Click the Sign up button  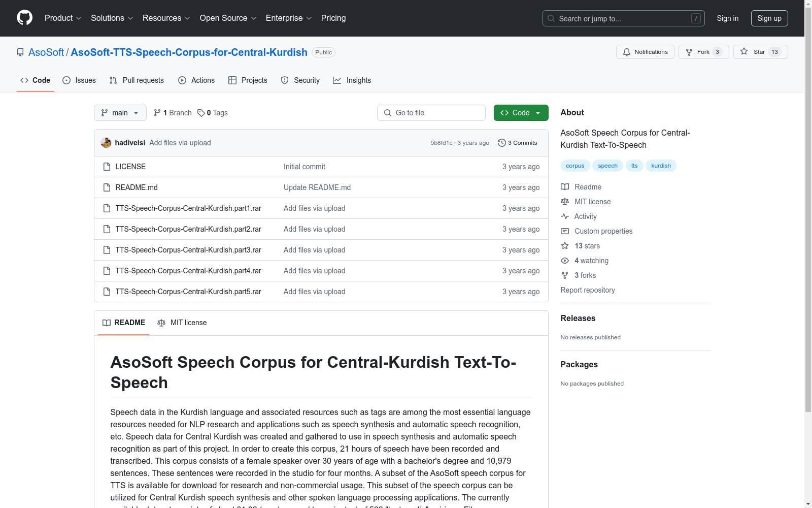tap(769, 18)
